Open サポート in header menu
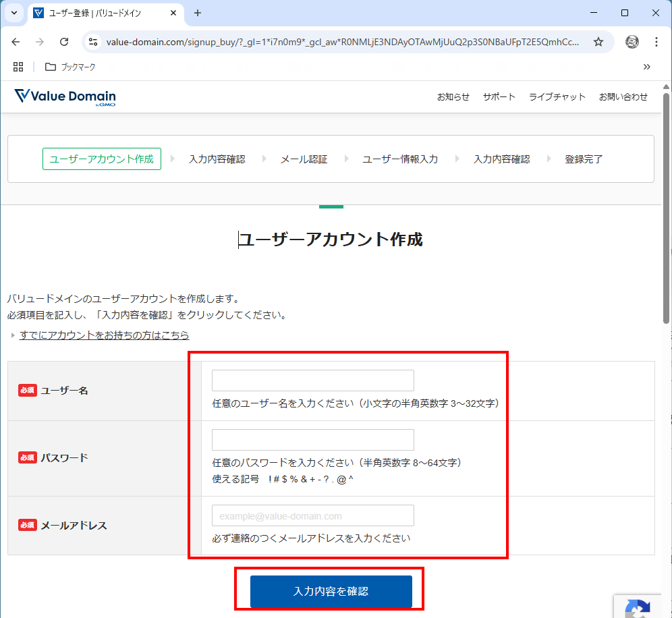Image resolution: width=672 pixels, height=618 pixels. (499, 96)
